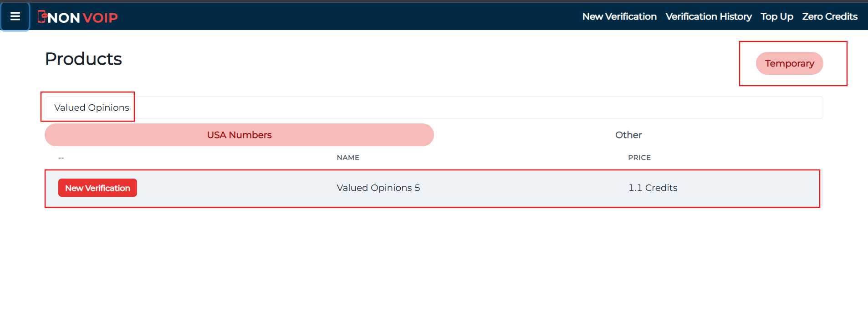This screenshot has height=323, width=868.
Task: Open the hamburger navigation menu
Action: 15,16
